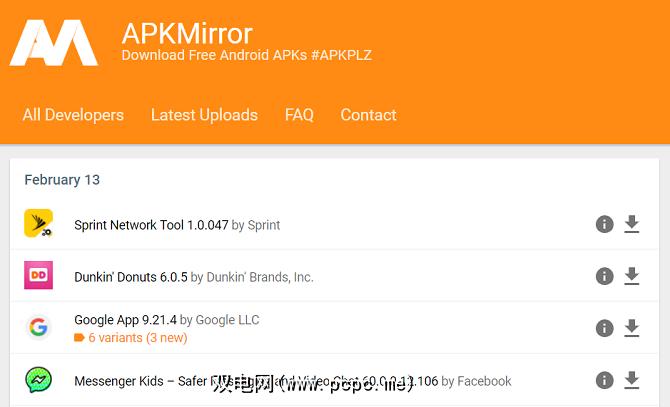Open Google App 9.21.4 listing
Viewport: 670px width, 407px height.
(125, 320)
